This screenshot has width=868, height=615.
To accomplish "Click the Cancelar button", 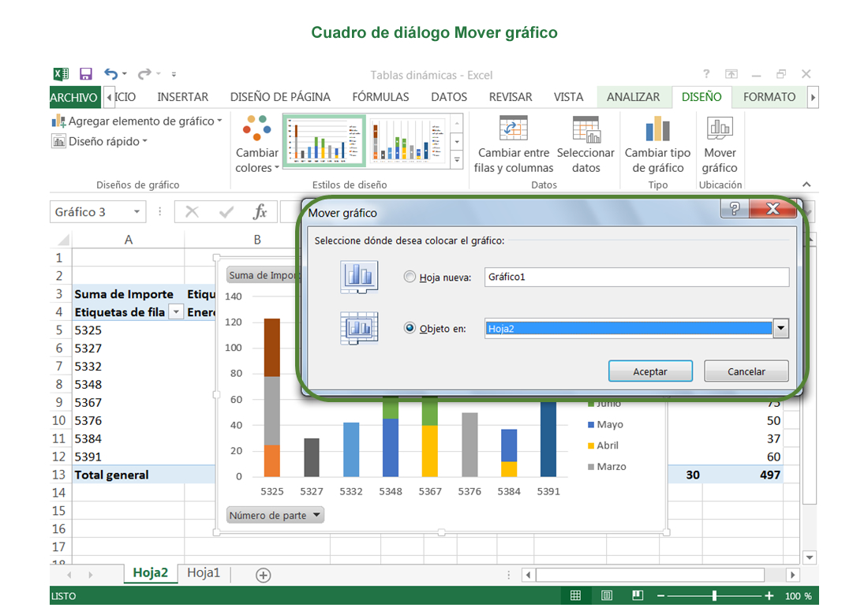I will click(746, 371).
